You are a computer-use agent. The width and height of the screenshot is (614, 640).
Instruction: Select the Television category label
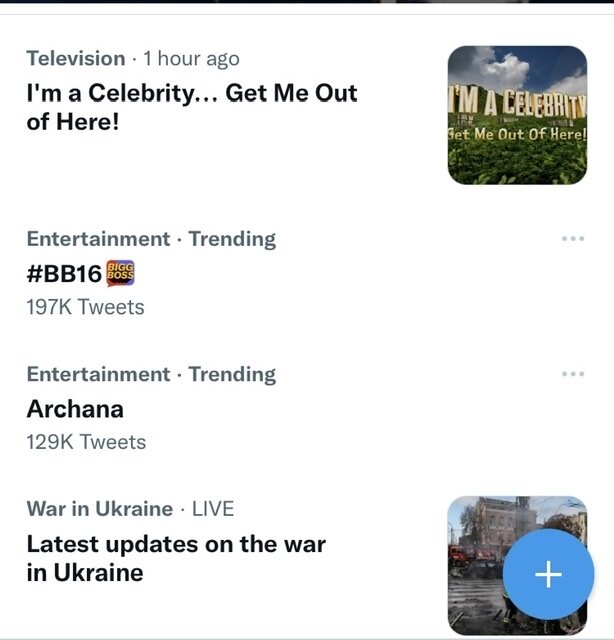click(76, 59)
